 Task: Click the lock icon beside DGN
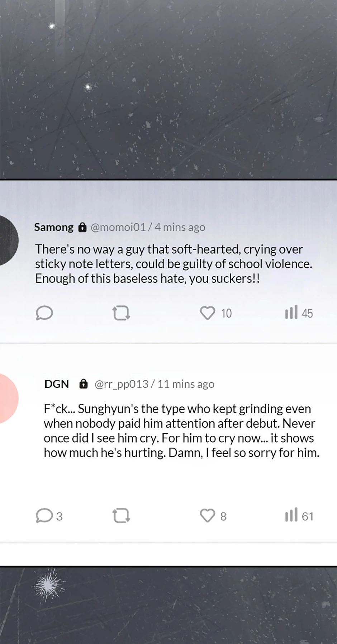click(83, 384)
